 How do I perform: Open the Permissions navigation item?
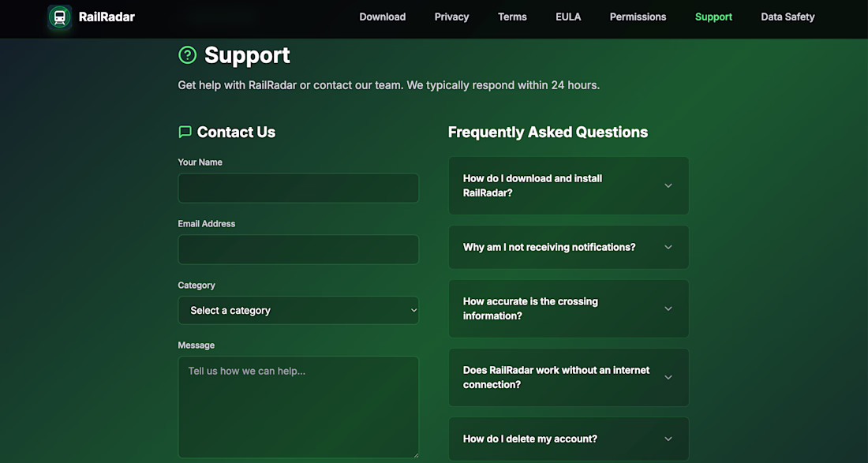[638, 17]
